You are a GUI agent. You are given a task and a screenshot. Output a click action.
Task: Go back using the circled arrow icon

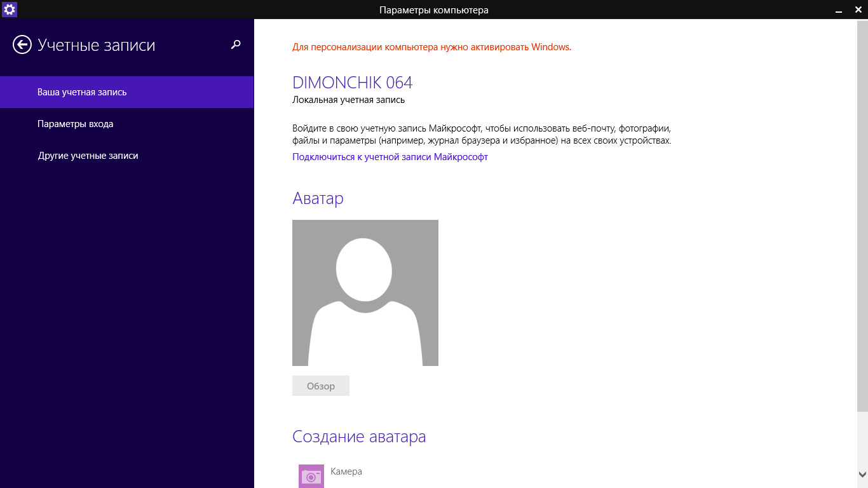pyautogui.click(x=22, y=44)
